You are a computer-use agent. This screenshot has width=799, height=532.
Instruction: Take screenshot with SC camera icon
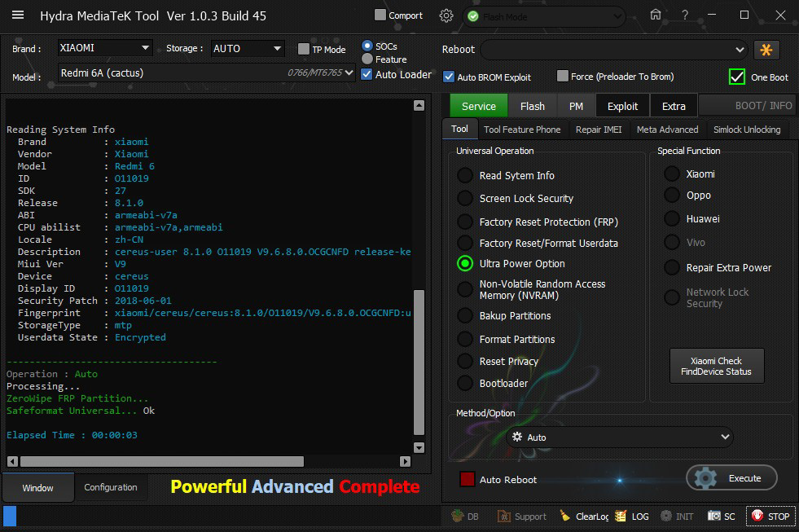(x=714, y=516)
